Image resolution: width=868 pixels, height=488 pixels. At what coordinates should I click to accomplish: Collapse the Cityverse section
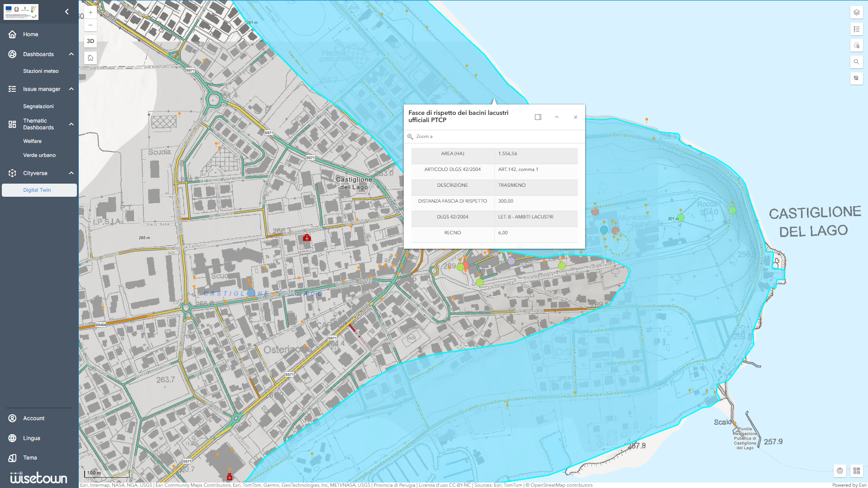pos(71,173)
